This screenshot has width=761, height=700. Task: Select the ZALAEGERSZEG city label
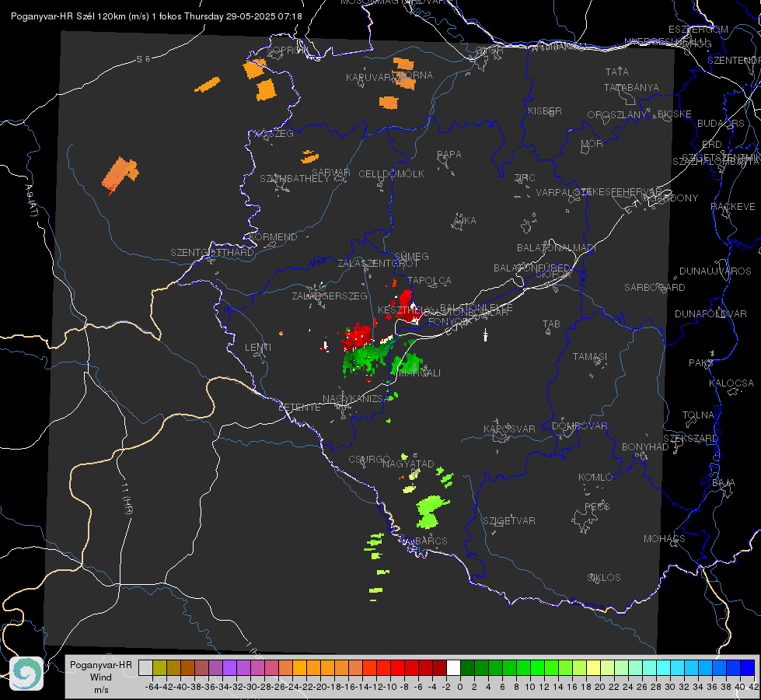click(x=330, y=296)
